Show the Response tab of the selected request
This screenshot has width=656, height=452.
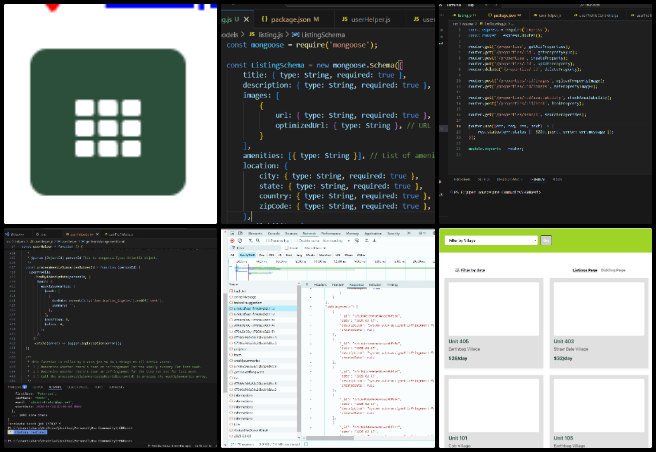coord(357,285)
